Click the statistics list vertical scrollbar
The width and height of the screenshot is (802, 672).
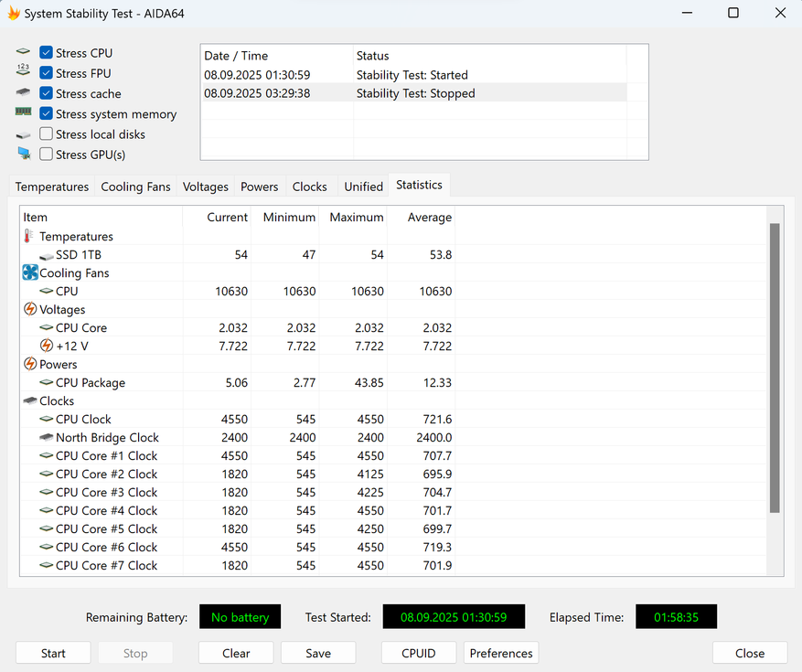pyautogui.click(x=775, y=366)
